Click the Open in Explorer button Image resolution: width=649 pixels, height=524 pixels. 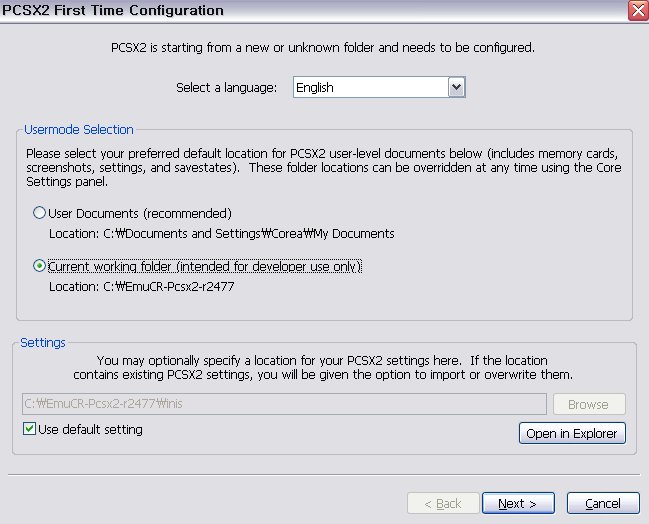point(573,433)
